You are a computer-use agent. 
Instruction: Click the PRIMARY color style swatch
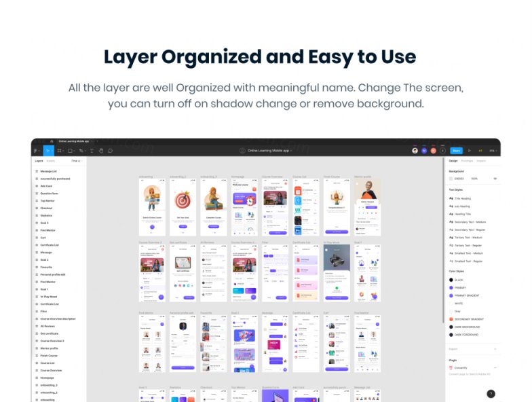[x=451, y=287]
